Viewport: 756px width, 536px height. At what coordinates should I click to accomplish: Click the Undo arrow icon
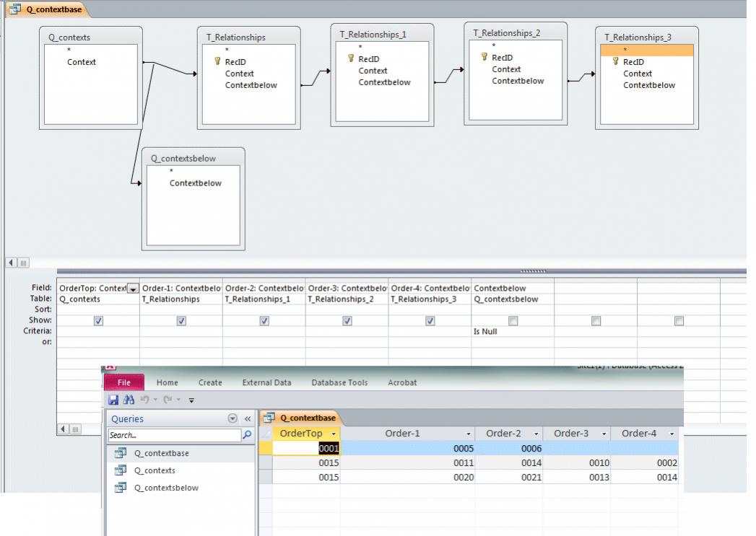(x=144, y=400)
